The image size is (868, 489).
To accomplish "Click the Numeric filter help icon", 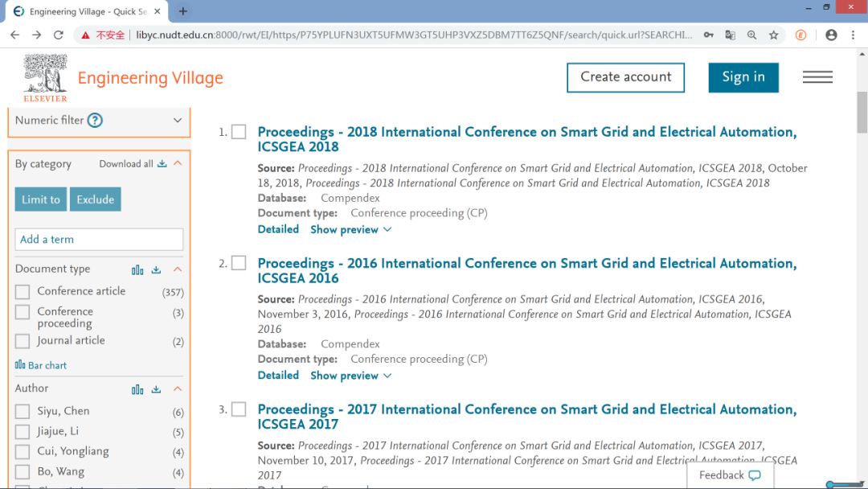I will [95, 121].
